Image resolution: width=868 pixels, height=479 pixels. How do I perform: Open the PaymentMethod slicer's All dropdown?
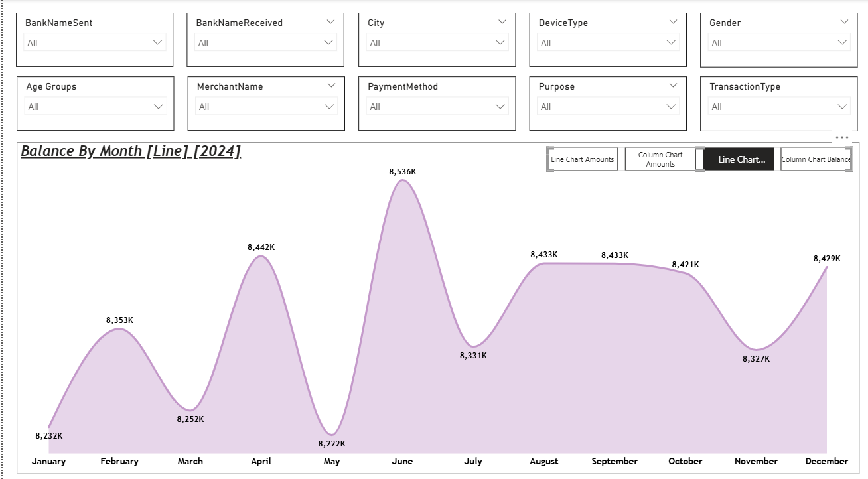click(437, 107)
